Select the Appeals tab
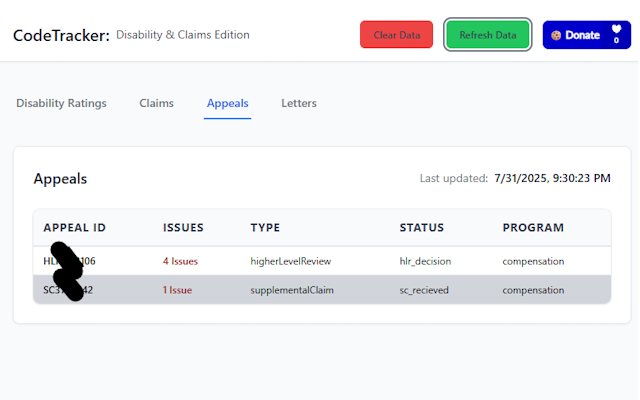The image size is (640, 400). pos(227,103)
